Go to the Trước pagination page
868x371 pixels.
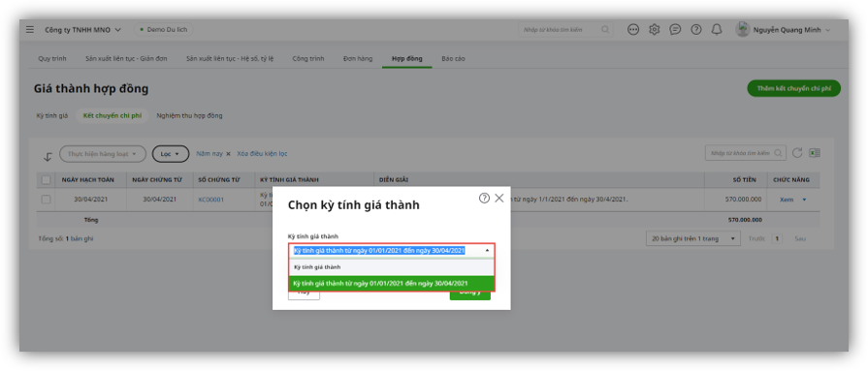(x=756, y=239)
